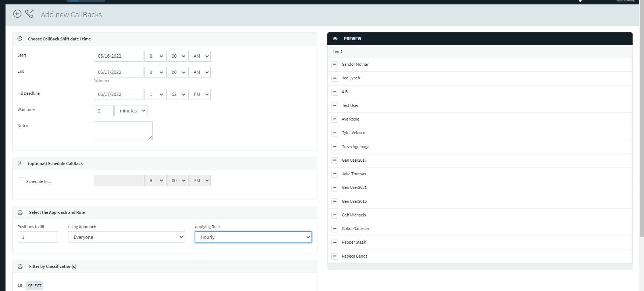Screen dimensions: 644x291
Task: Remove Jed Lynch with the minus icon
Action: pyautogui.click(x=335, y=78)
